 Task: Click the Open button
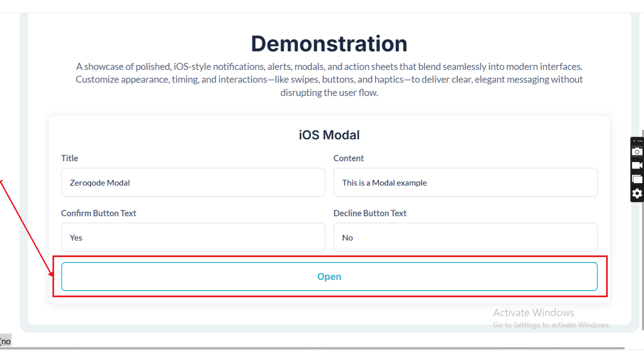point(329,277)
